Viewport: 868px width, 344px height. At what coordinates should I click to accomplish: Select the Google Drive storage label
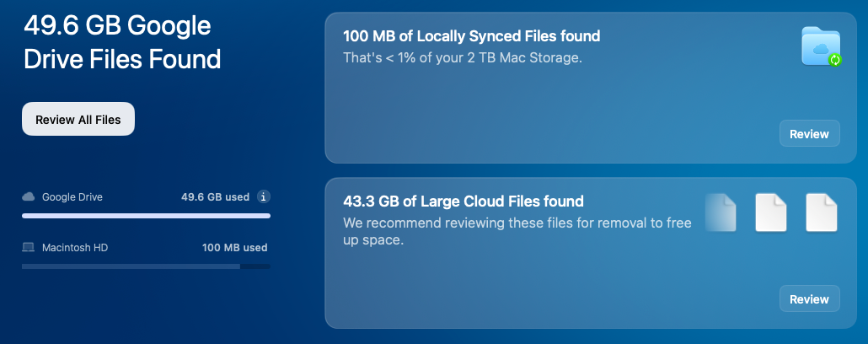[72, 196]
